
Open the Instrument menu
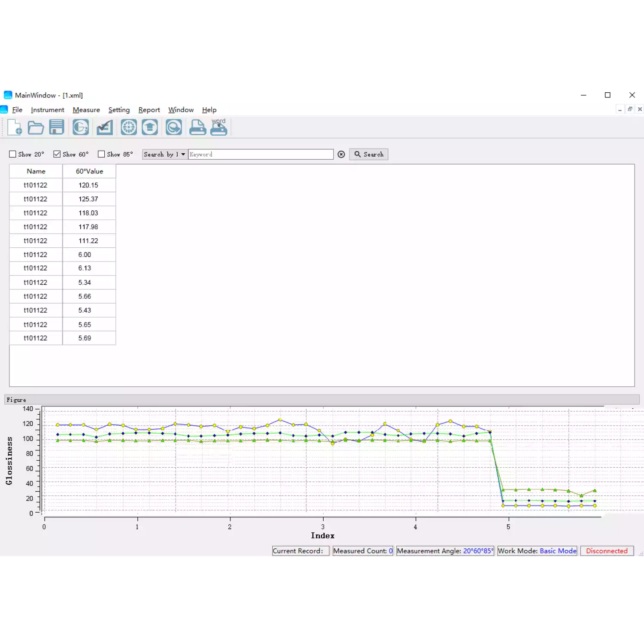point(47,110)
